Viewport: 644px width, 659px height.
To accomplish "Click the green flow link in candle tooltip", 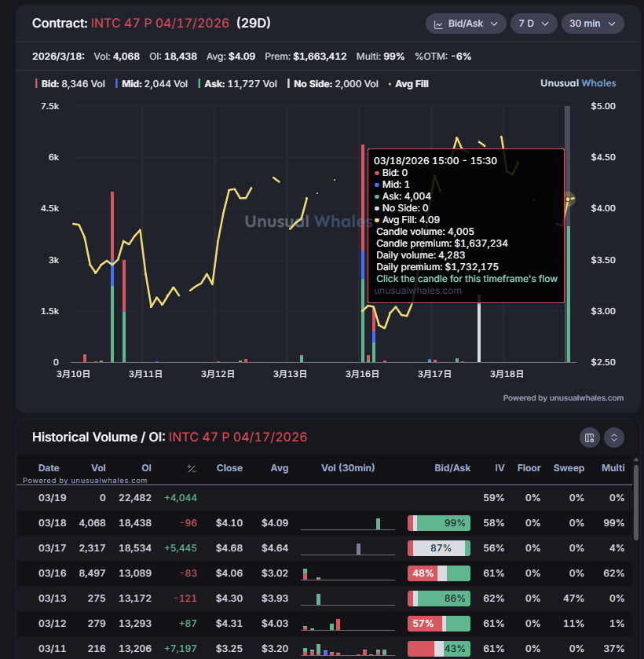I will coord(467,279).
